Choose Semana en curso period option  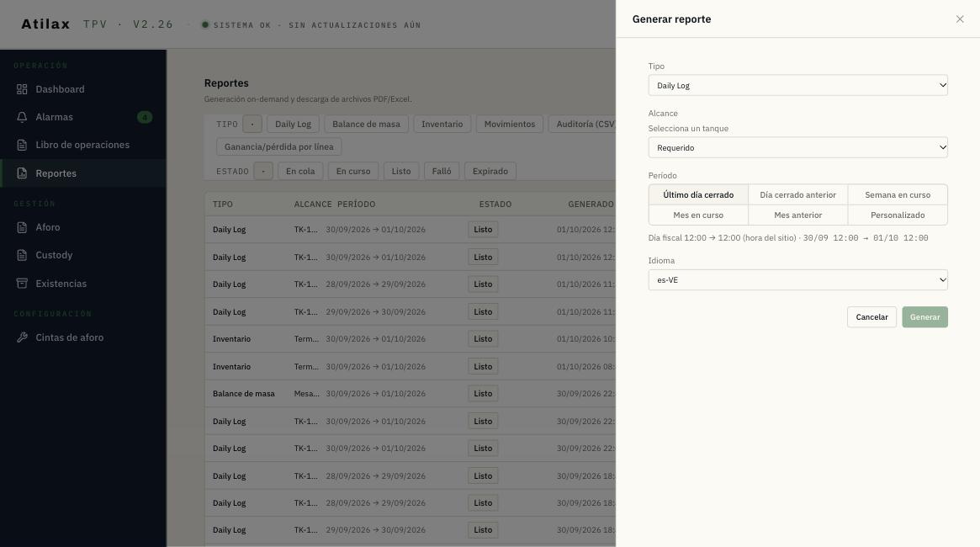898,195
